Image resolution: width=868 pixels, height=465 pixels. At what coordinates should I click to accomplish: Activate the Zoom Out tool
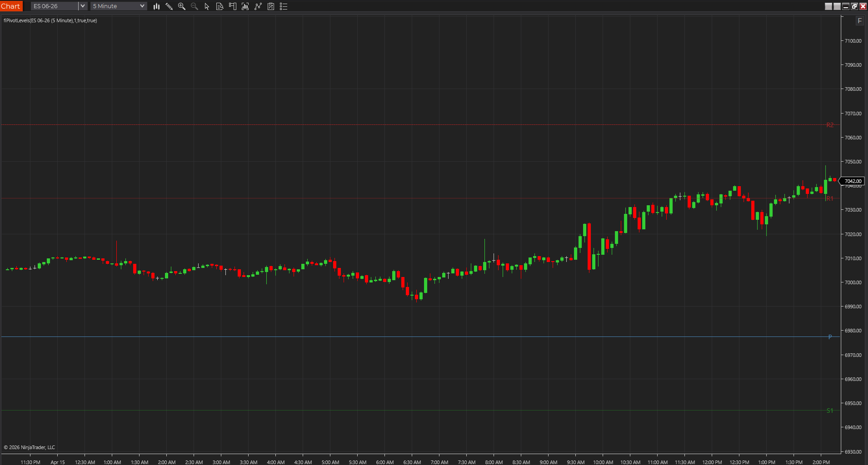[194, 6]
